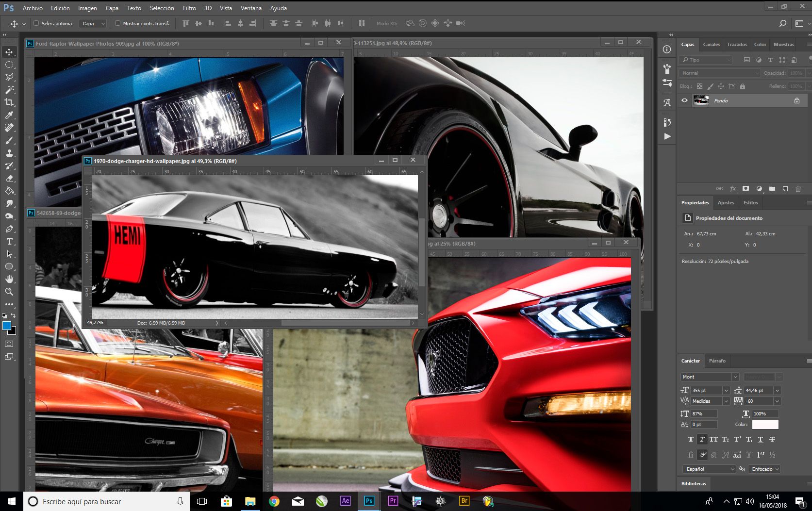Check Mostrar contr. transf. option
The image size is (812, 511).
[117, 23]
